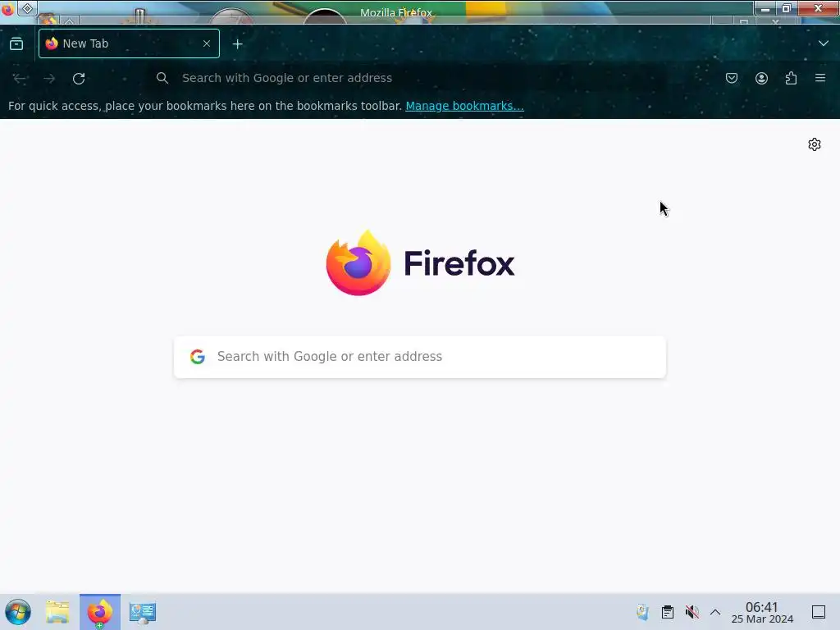Open the clipboard tray icon
This screenshot has height=630, width=840.
(667, 612)
